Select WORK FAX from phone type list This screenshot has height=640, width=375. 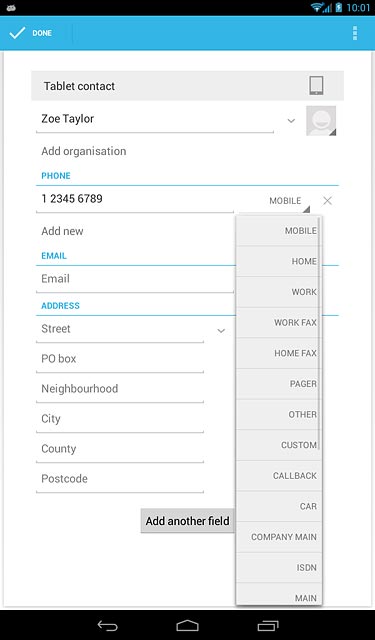coord(279,322)
